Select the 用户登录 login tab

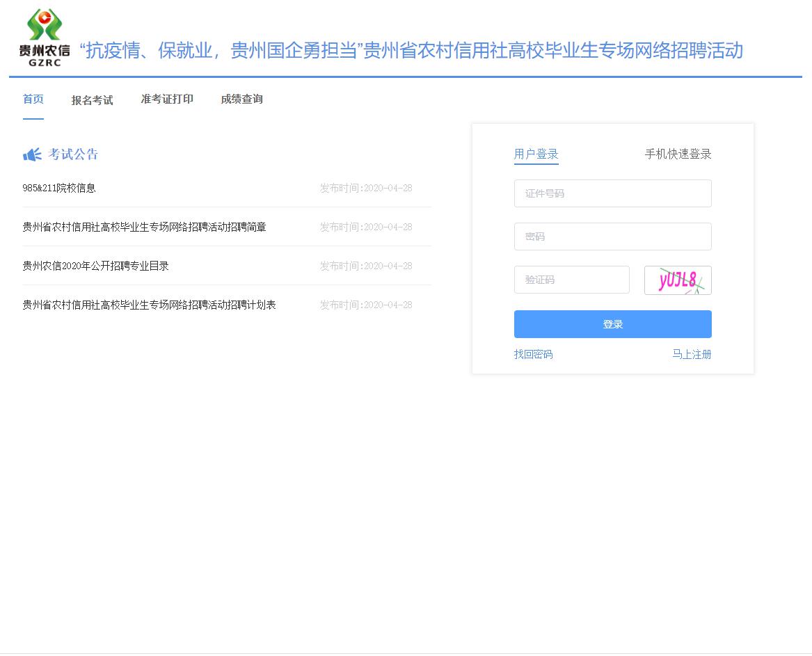[x=536, y=154]
